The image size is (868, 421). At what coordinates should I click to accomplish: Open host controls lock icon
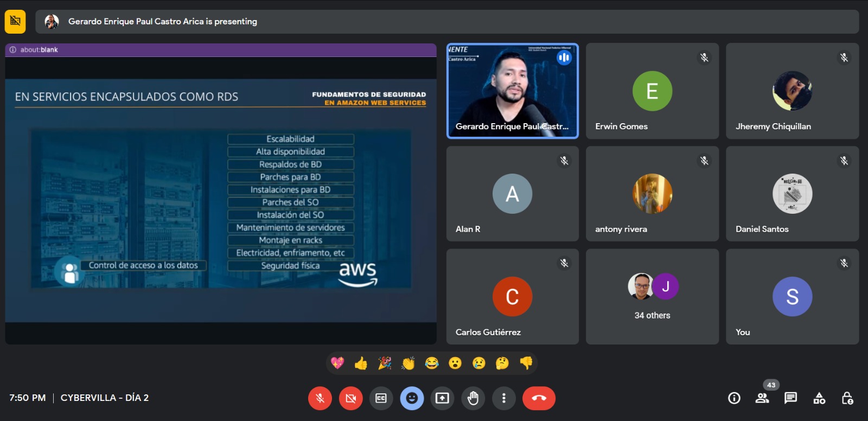pyautogui.click(x=847, y=398)
